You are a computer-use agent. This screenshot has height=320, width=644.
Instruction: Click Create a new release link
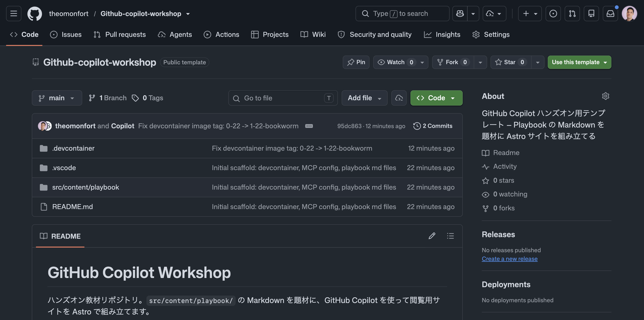(x=510, y=259)
